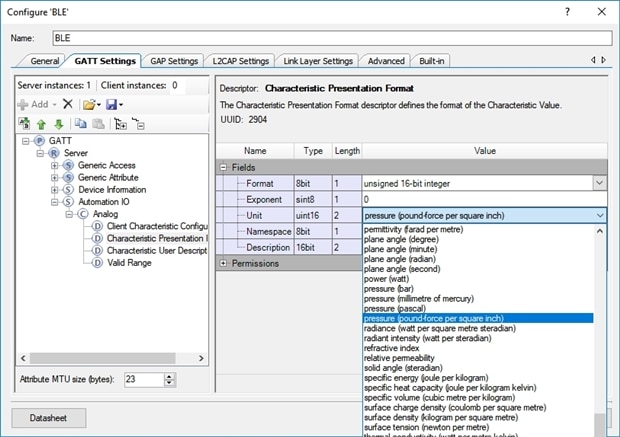Screen dimensions: 620x437
Task: Expand the Permissions section
Action: click(x=223, y=264)
